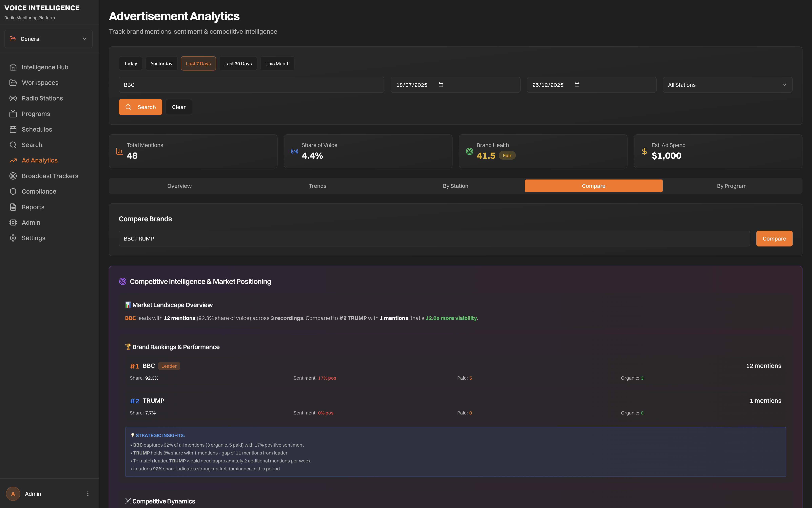Open Programs TV icon in sidebar

(13, 114)
